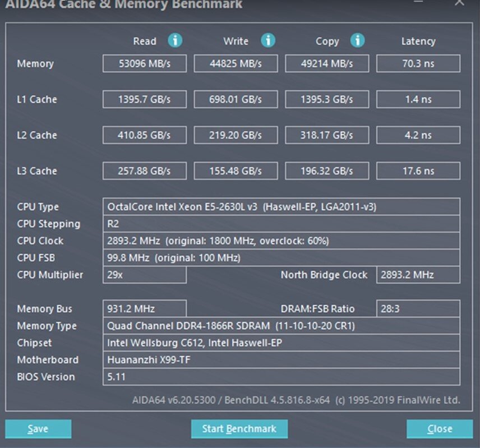Click the Close button at the bottom
Screen dimensions: 480x448
[440, 429]
